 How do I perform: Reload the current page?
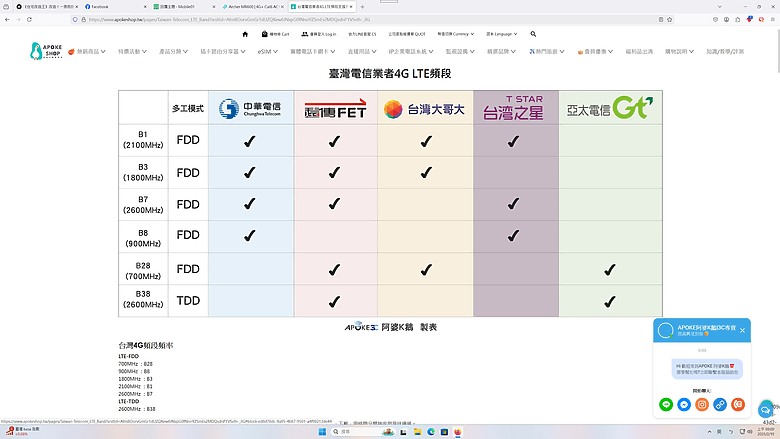click(29, 19)
